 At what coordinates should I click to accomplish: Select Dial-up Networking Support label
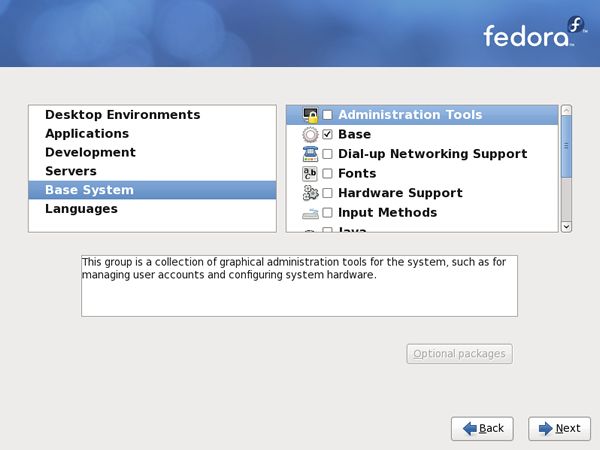click(x=433, y=154)
